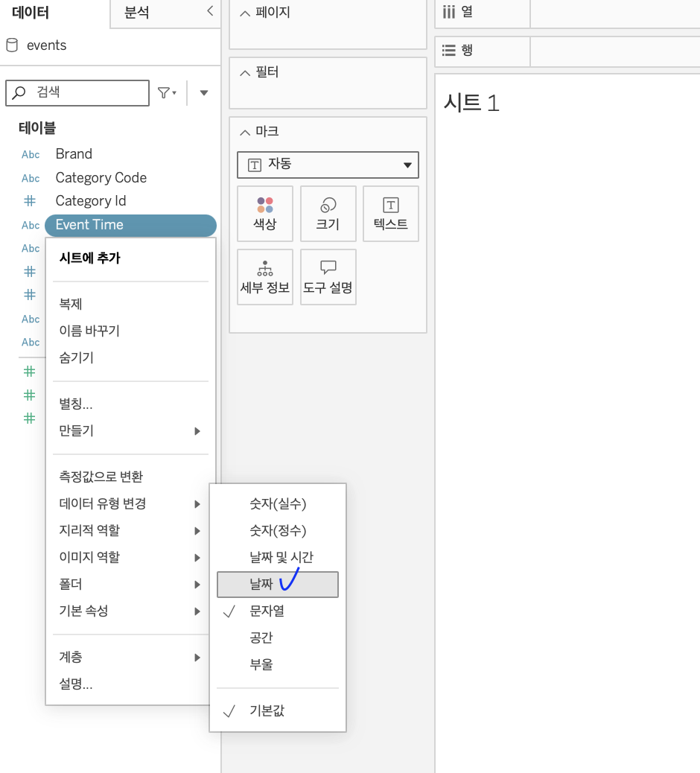Screen dimensions: 700x773
Task: Collapse the 마크 marks card
Action: click(x=244, y=132)
